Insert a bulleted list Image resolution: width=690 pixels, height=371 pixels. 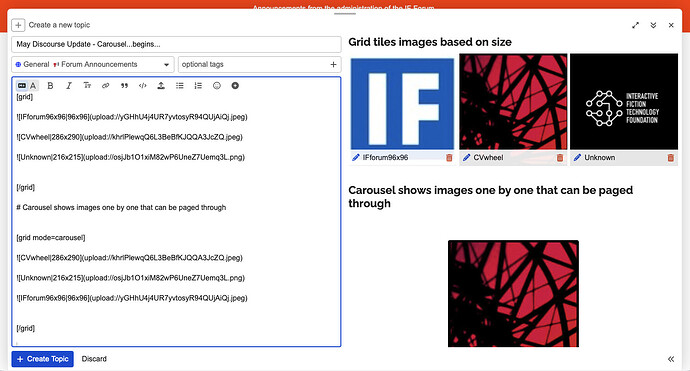pos(180,86)
